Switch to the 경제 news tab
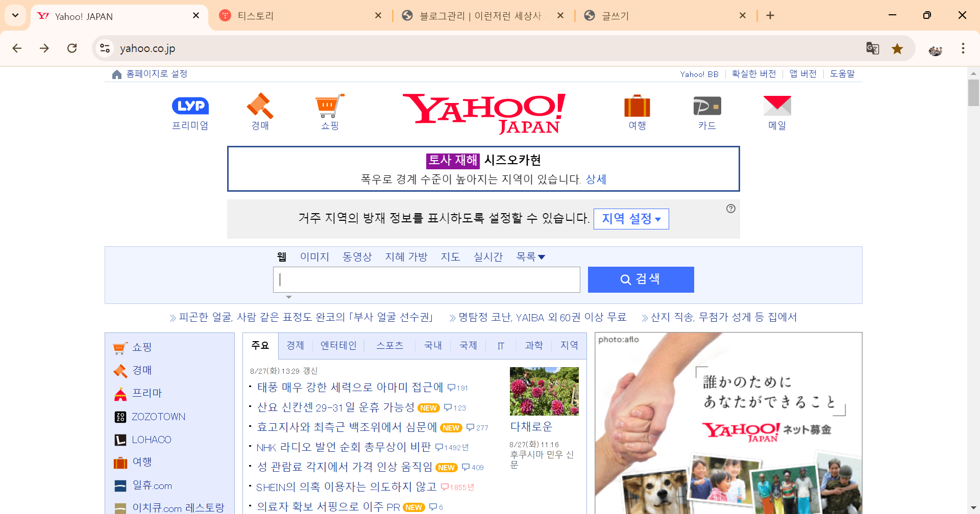The image size is (980, 514). [296, 345]
